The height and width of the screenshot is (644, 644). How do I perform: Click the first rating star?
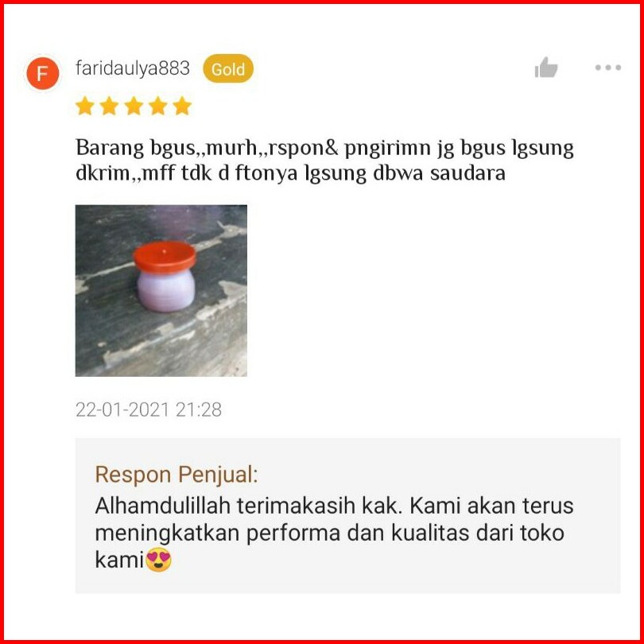(x=85, y=106)
